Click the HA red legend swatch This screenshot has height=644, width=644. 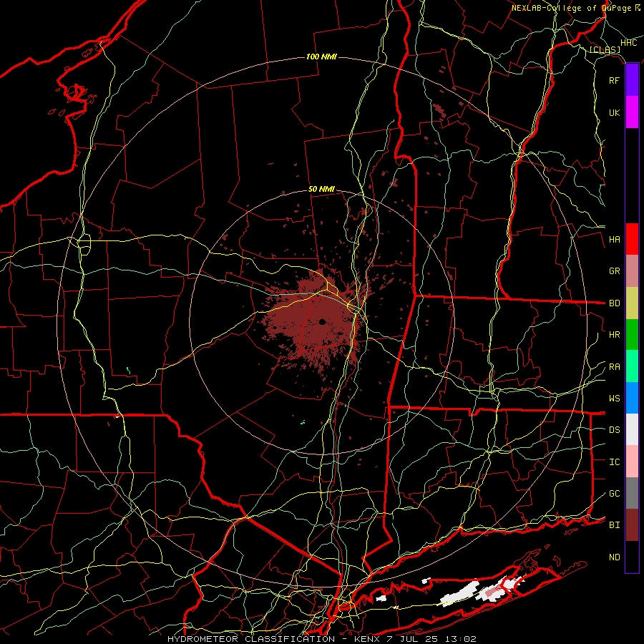click(x=632, y=239)
